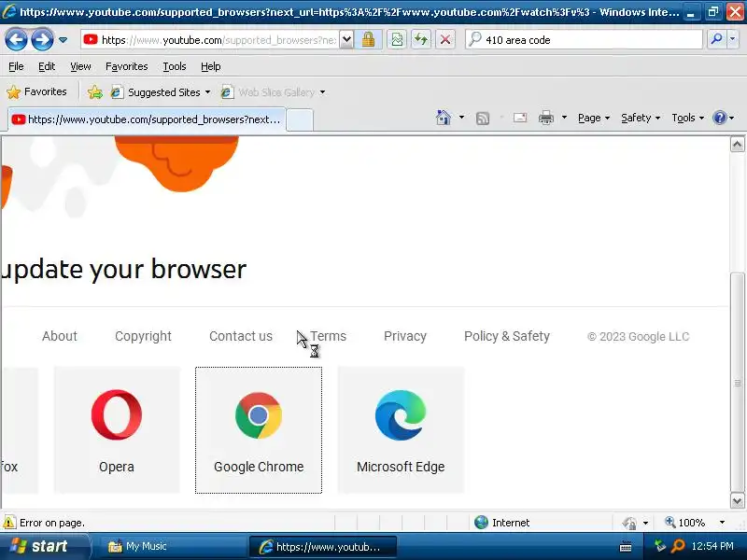The width and height of the screenshot is (747, 560).
Task: Open the View menu
Action: (x=80, y=66)
